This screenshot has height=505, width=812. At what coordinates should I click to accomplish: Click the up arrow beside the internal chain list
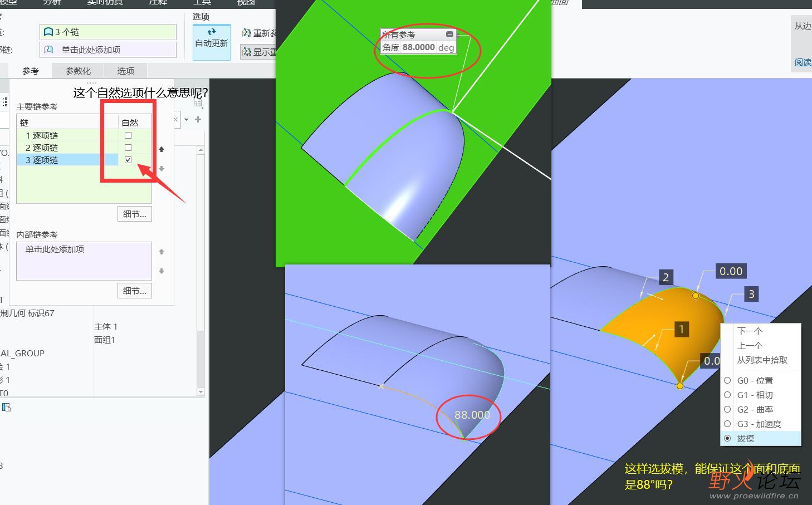click(162, 252)
